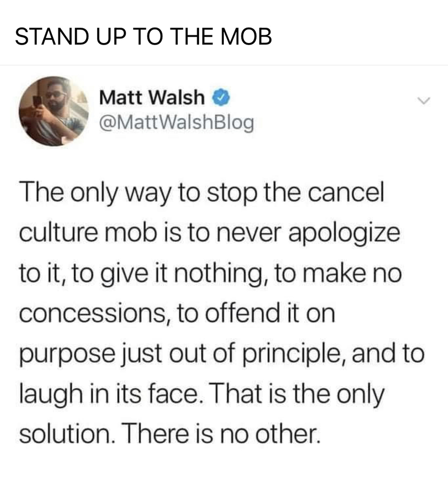Open the Matt Walsh display name
Viewport: 448px width, 482px height.
pos(152,97)
